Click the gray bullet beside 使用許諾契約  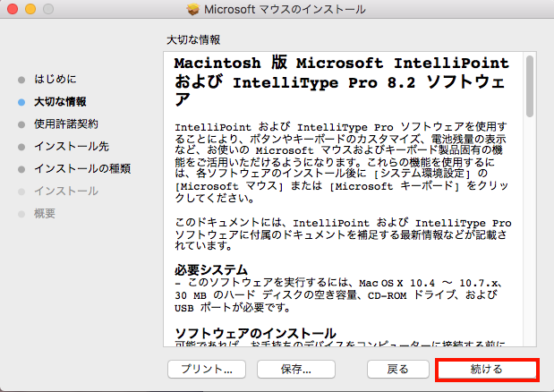[x=21, y=124]
